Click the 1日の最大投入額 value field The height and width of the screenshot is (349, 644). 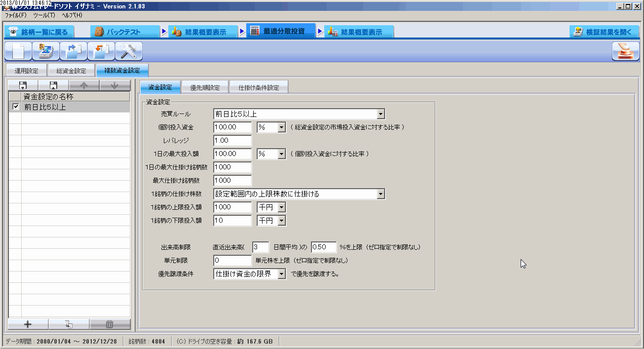click(232, 154)
